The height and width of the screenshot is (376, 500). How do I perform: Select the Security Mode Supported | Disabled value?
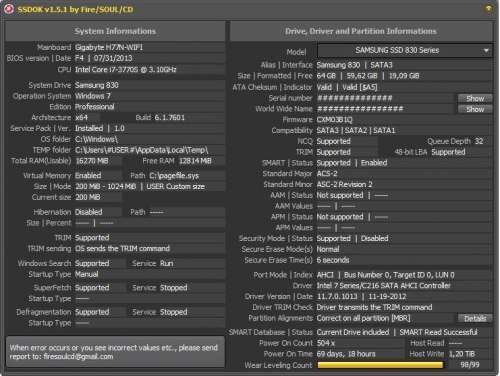(352, 239)
